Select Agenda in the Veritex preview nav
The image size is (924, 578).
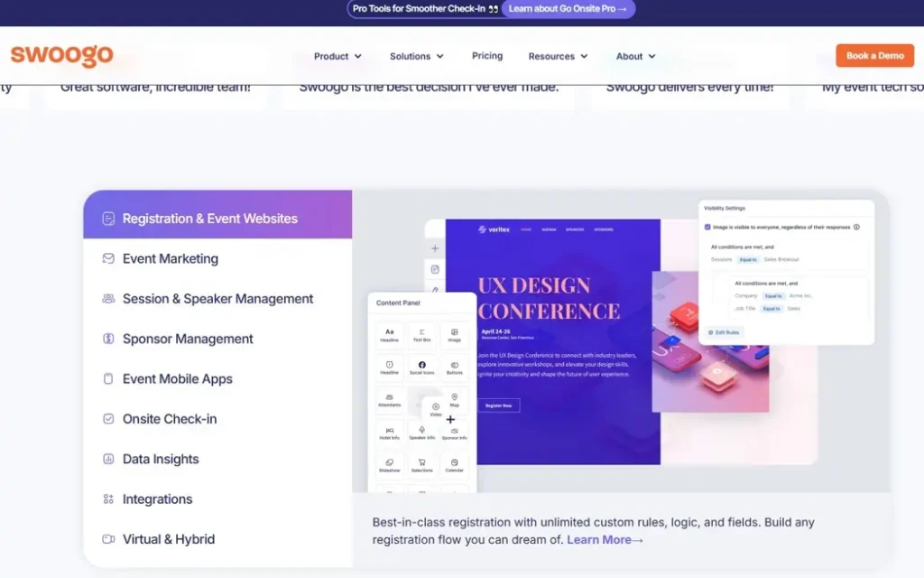(x=549, y=229)
